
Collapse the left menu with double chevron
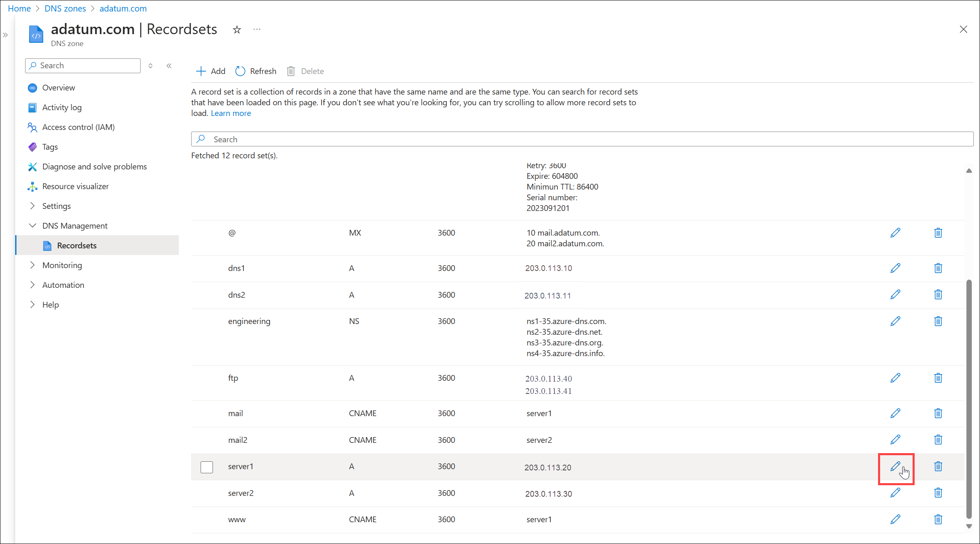[x=169, y=66]
